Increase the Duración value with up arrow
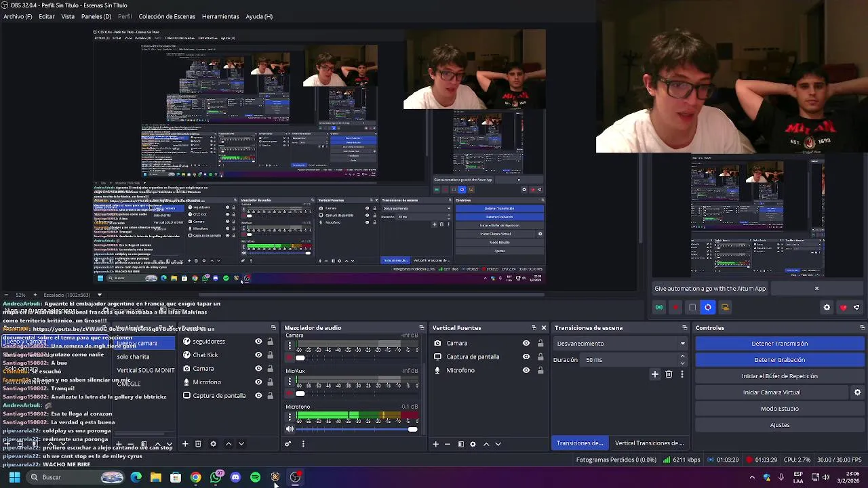Image resolution: width=868 pixels, height=488 pixels. pos(682,357)
